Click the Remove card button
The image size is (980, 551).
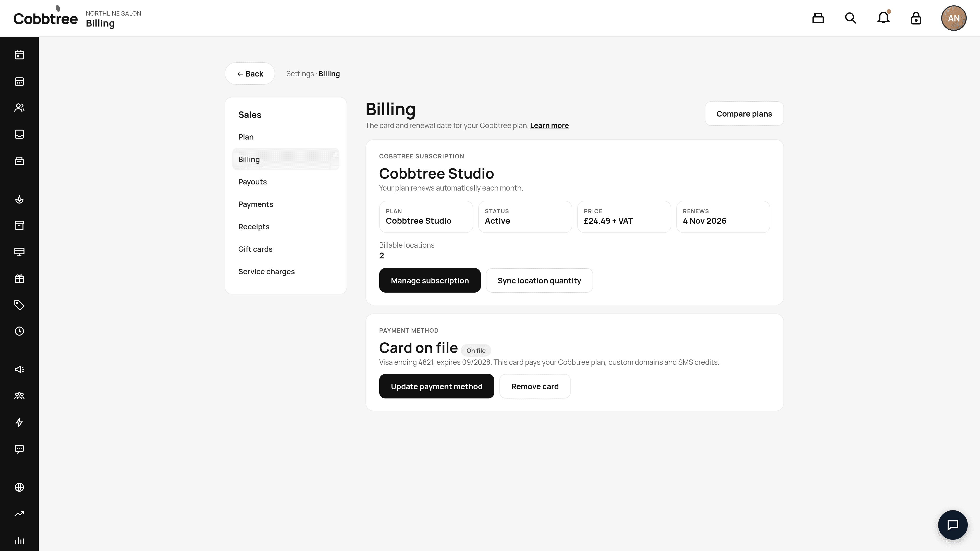(535, 386)
